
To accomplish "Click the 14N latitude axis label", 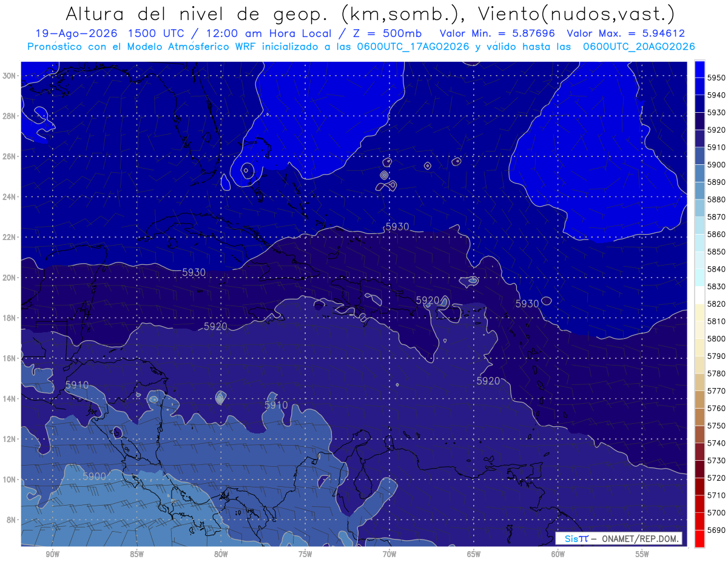I will pyautogui.click(x=9, y=399).
